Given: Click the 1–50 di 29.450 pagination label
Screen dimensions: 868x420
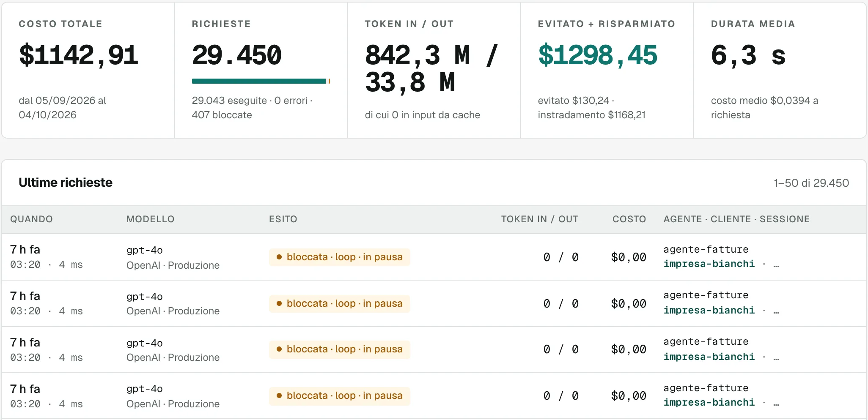Looking at the screenshot, I should [x=811, y=183].
